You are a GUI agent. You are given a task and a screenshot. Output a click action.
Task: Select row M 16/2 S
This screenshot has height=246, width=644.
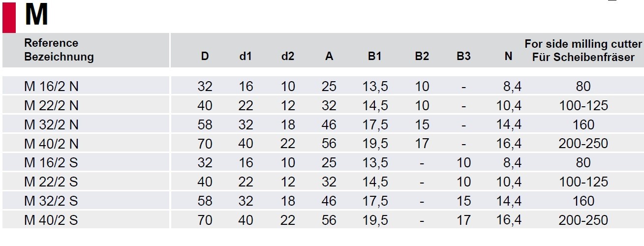click(x=323, y=162)
